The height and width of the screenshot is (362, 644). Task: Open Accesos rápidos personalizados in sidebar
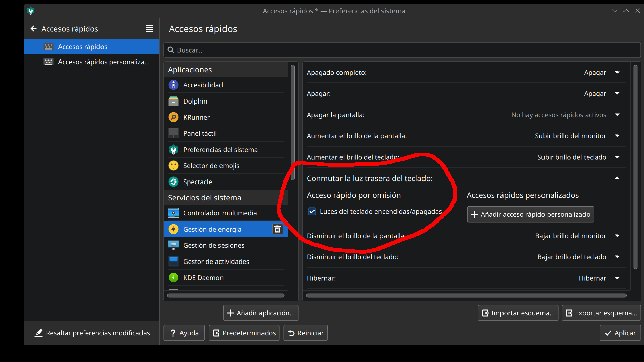(104, 62)
